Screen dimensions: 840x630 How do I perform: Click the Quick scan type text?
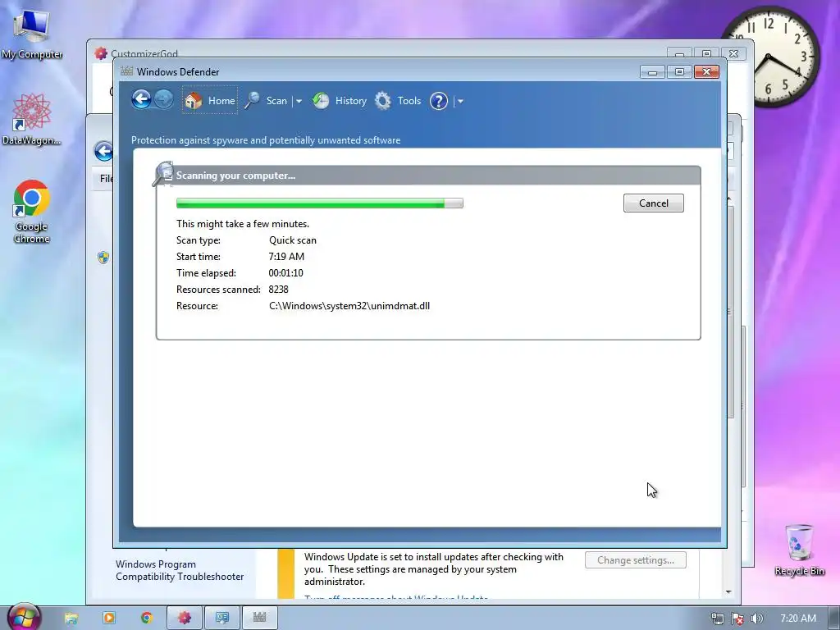click(x=293, y=240)
